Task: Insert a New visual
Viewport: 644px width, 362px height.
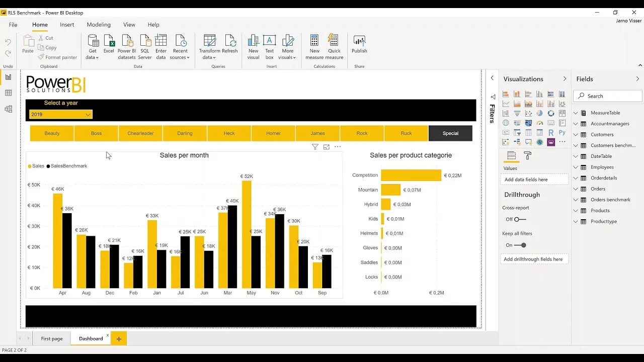Action: [x=254, y=47]
